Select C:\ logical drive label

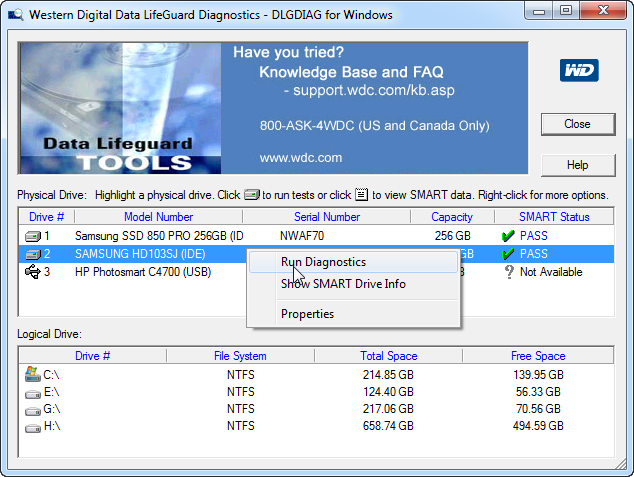point(51,375)
